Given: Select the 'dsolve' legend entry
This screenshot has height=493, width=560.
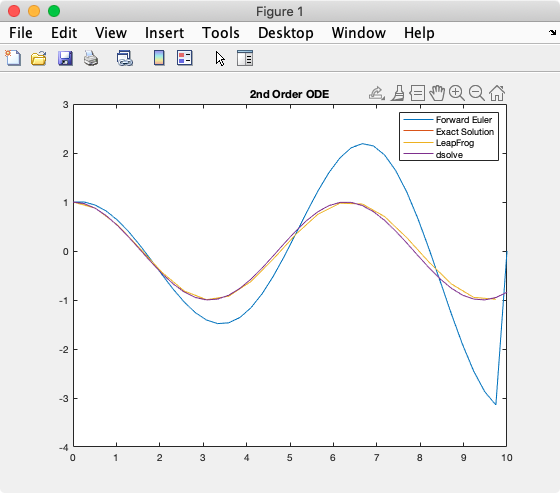Looking at the screenshot, I should point(449,155).
